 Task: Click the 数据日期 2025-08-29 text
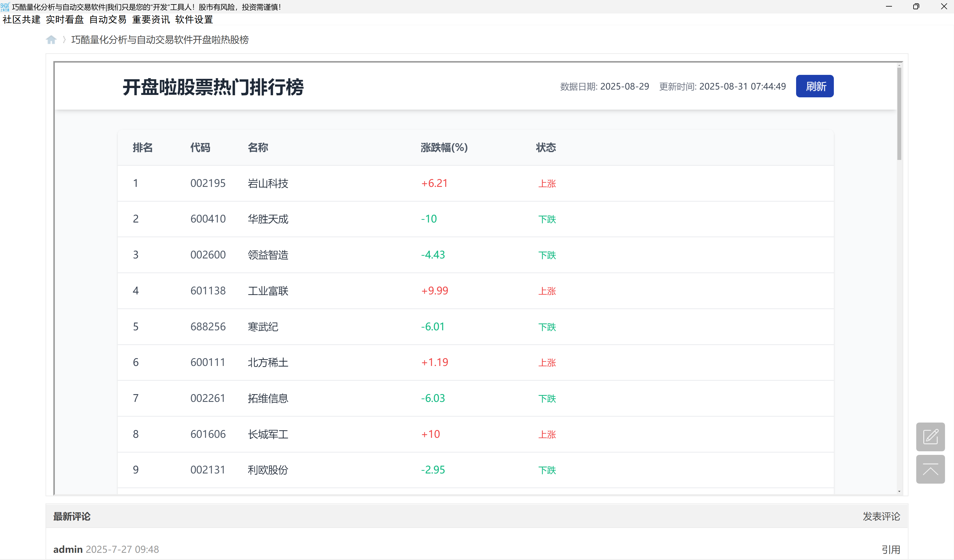click(x=605, y=86)
